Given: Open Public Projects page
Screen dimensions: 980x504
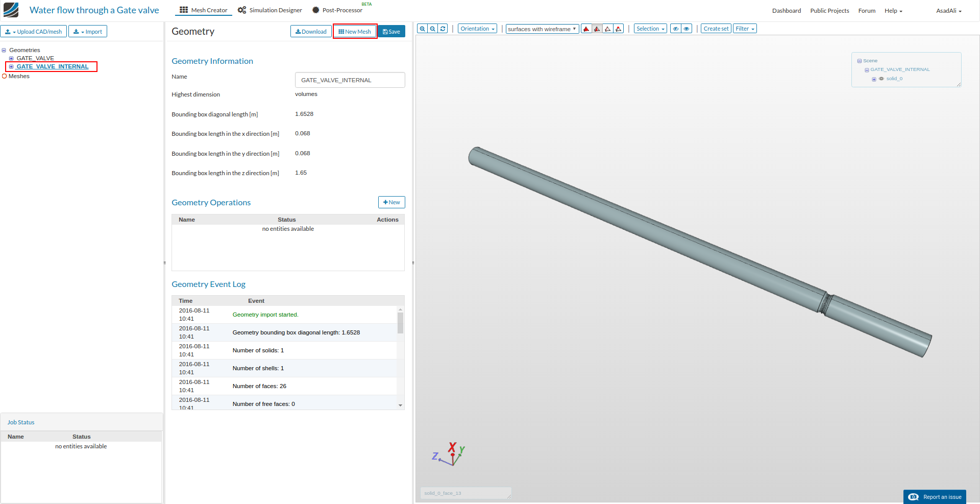Looking at the screenshot, I should (x=829, y=11).
